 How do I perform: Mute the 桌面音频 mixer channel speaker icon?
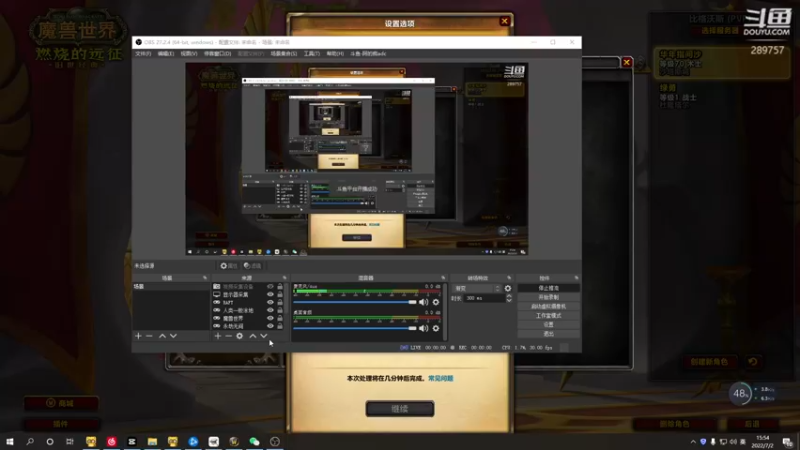[x=423, y=328]
